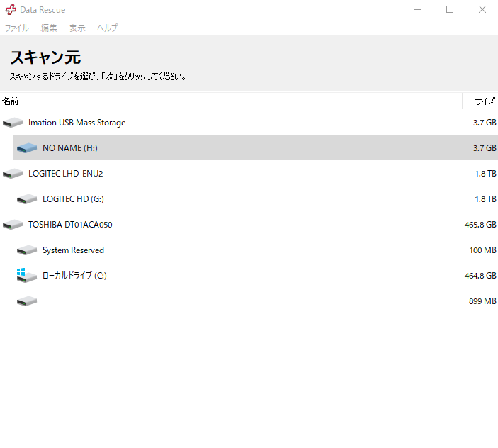
Task: Select the Imation USB Mass Storage entry
Action: pyautogui.click(x=77, y=123)
